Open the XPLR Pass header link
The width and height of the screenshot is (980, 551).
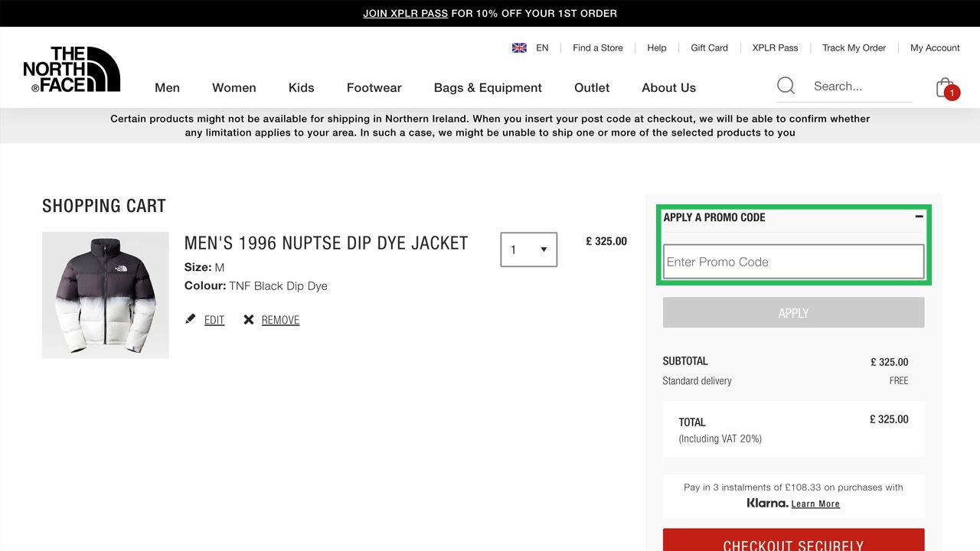[x=775, y=47]
